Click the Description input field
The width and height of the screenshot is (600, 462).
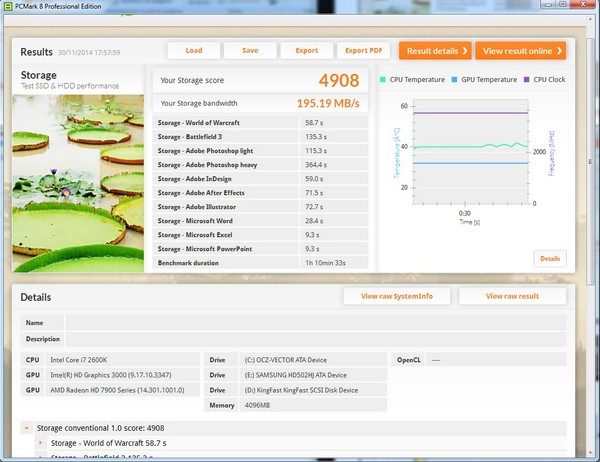(316, 339)
